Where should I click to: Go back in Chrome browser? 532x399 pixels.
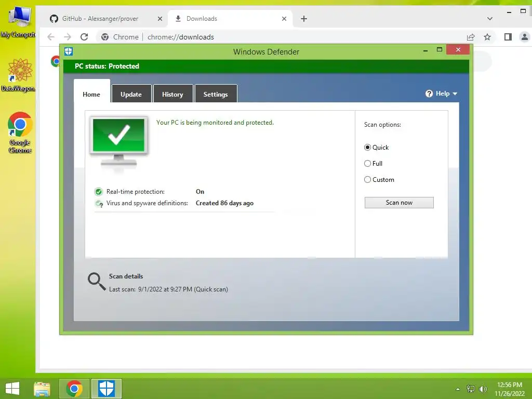(x=51, y=37)
